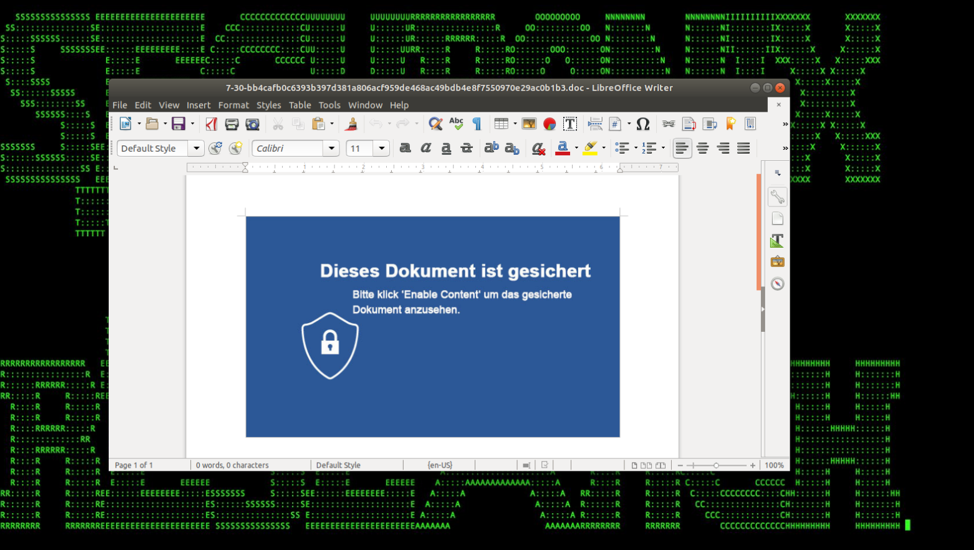This screenshot has width=974, height=550.
Task: Adjust the zoom slider in status bar
Action: click(x=716, y=465)
